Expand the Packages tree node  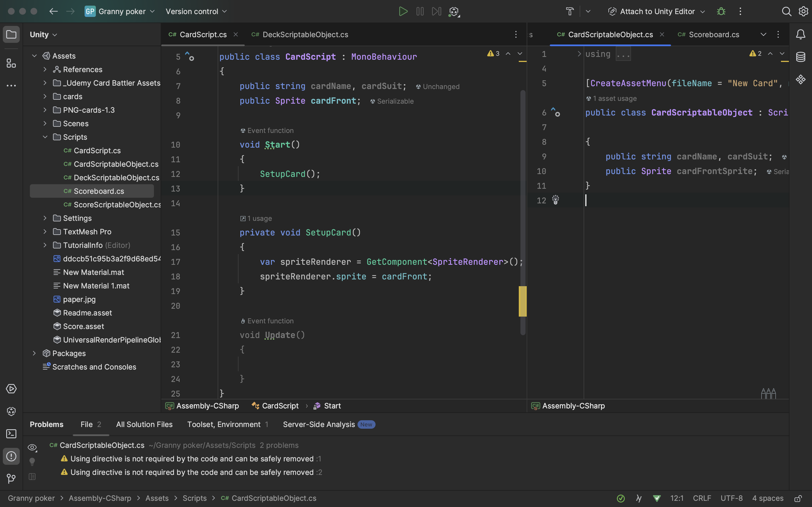[34, 353]
